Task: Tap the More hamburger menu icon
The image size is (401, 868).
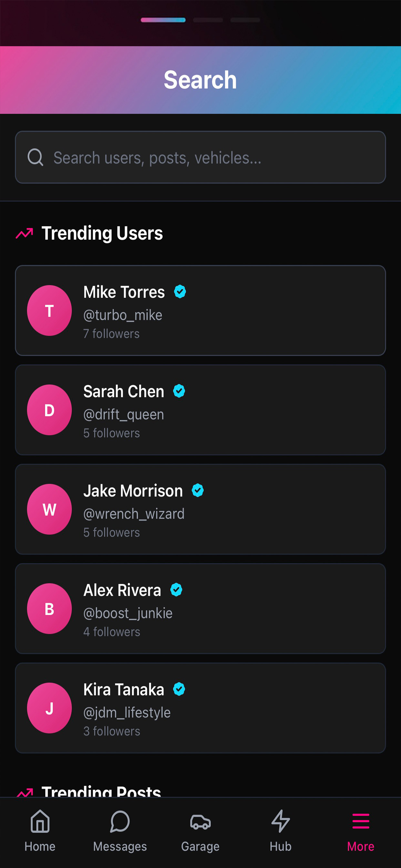Action: pos(361,821)
